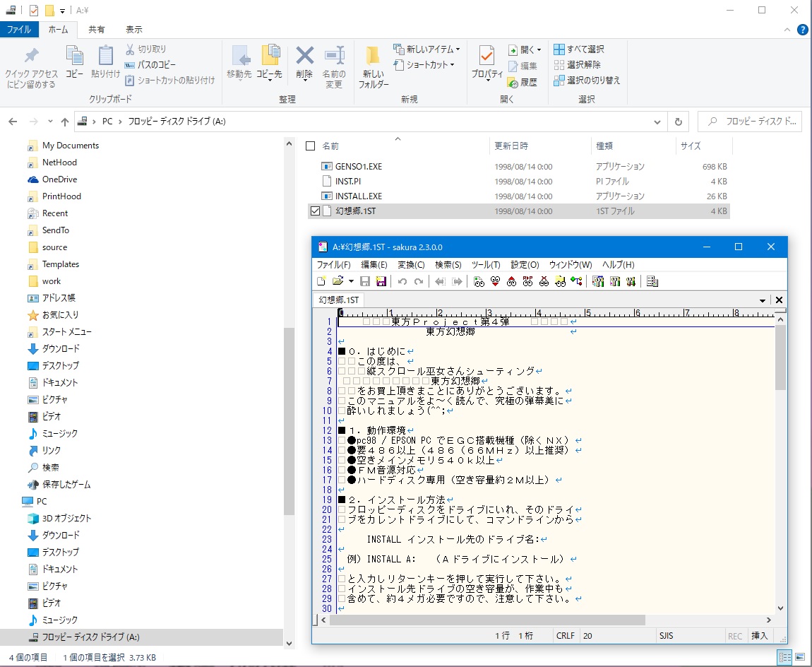Click the search-next eyes icon with down arrow

495,281
